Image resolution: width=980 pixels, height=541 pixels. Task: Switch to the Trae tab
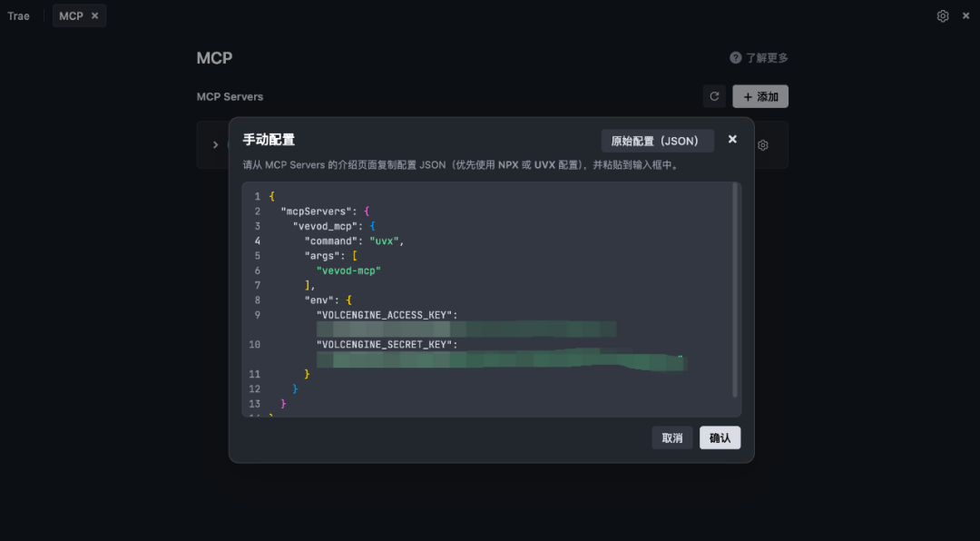(18, 16)
